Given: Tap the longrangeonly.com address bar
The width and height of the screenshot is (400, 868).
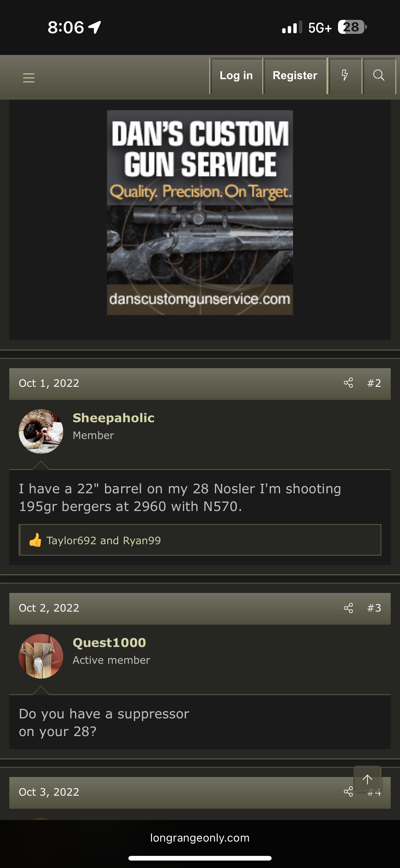Looking at the screenshot, I should (200, 838).
